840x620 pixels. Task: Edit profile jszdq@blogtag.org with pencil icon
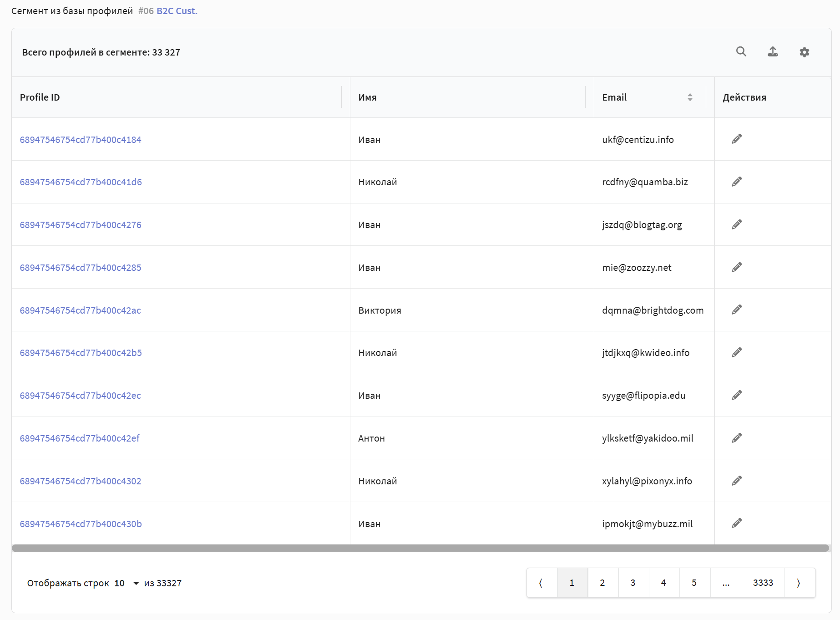737,224
